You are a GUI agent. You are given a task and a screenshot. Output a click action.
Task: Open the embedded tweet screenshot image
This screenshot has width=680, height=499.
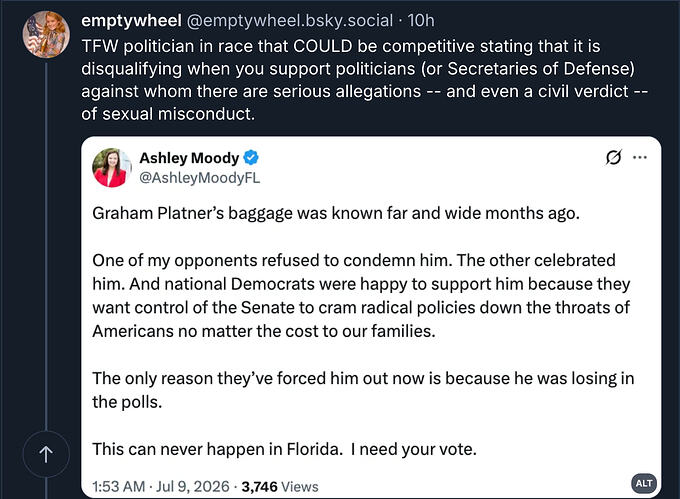coord(371,317)
